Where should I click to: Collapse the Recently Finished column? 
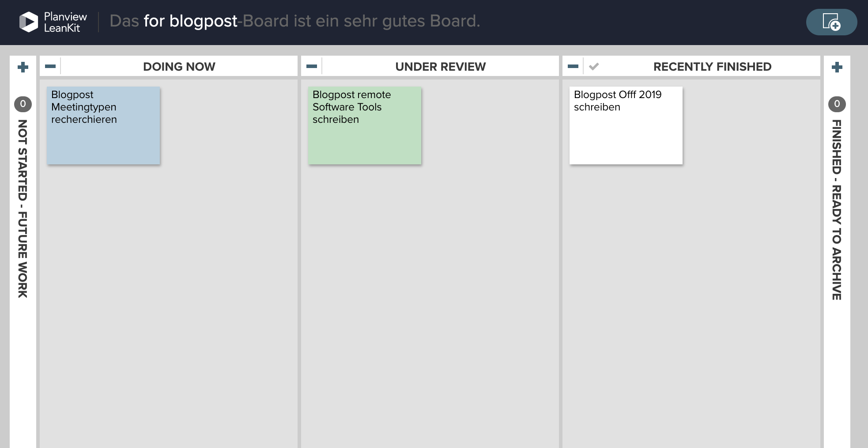pos(573,65)
